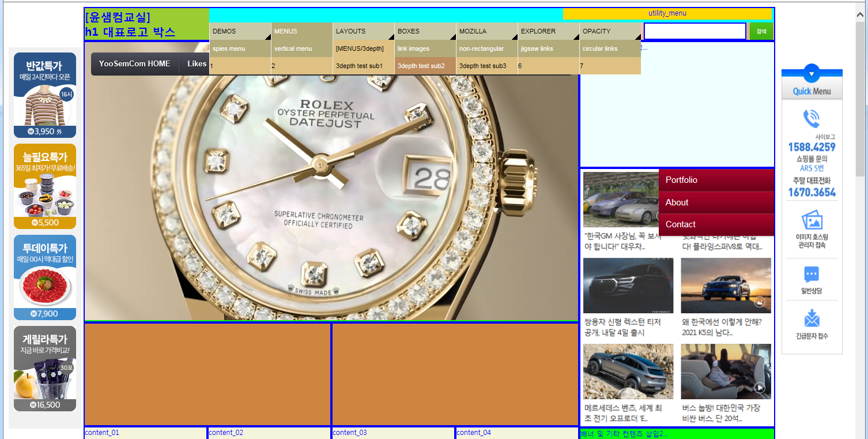Choose 3depth test sub3
The width and height of the screenshot is (868, 439).
coord(487,66)
